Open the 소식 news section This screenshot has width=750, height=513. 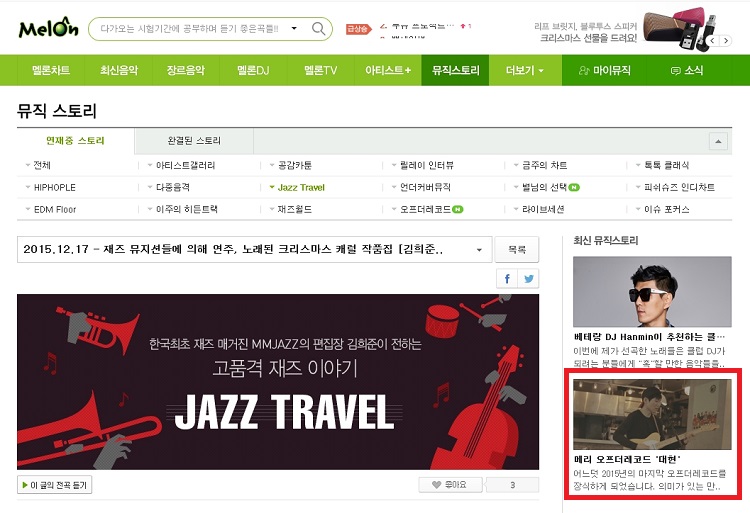[687, 70]
